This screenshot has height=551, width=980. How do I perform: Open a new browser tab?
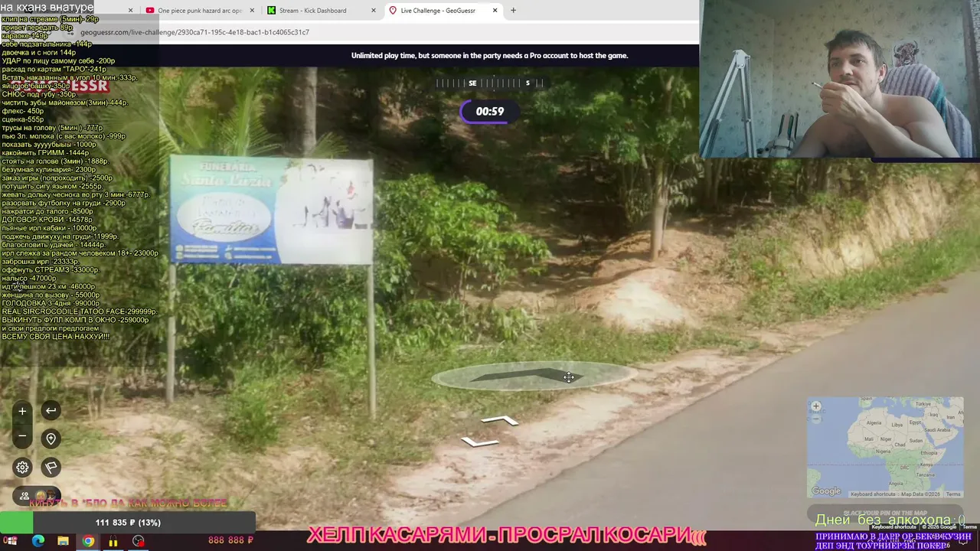coord(513,11)
